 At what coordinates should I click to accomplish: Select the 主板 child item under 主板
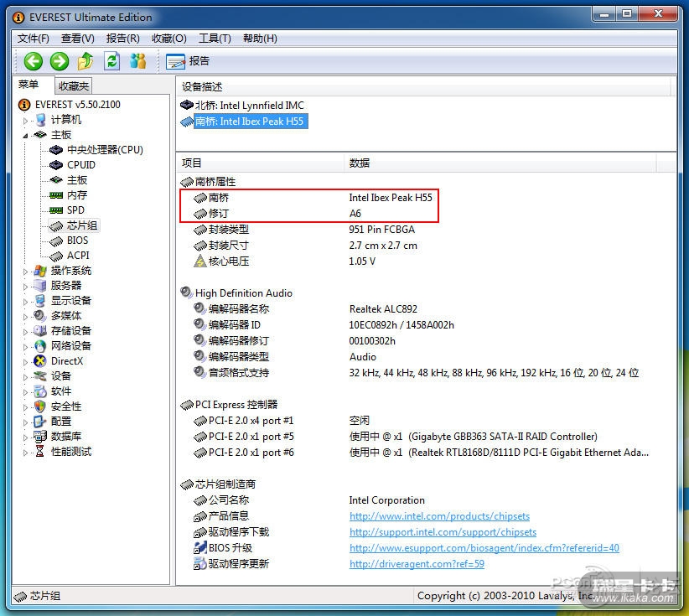(x=77, y=180)
